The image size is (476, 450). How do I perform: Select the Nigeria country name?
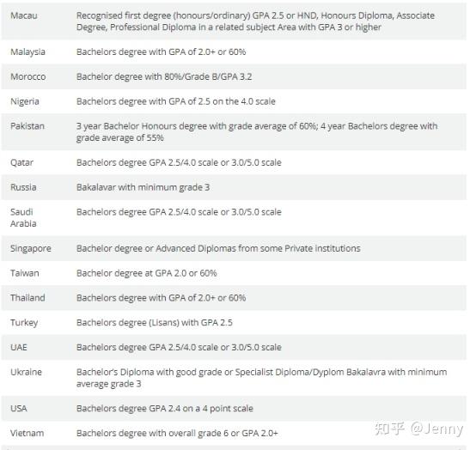(25, 101)
